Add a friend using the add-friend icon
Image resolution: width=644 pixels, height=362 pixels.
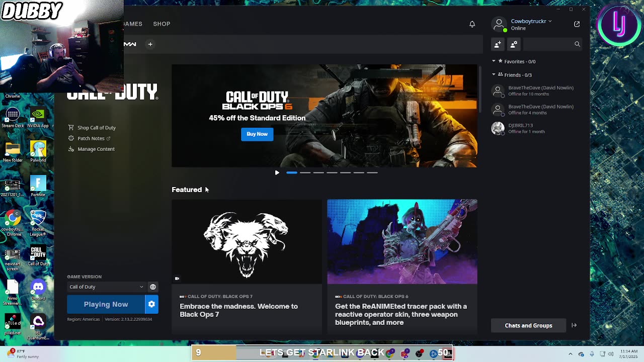[498, 44]
